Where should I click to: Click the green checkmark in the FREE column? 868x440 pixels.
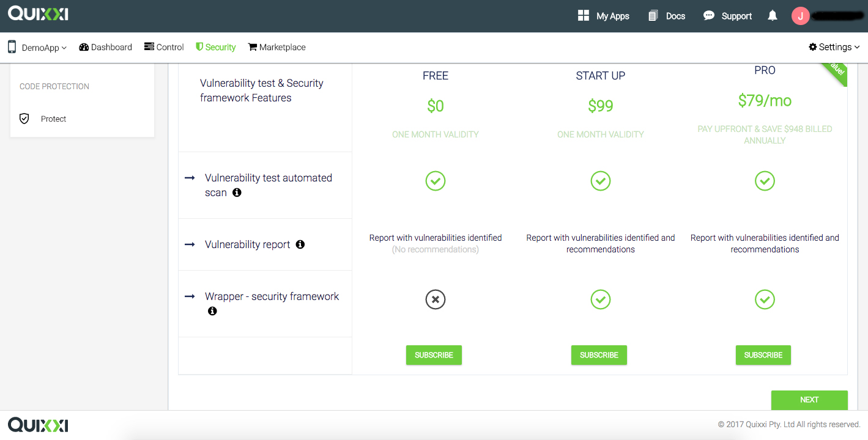click(435, 181)
